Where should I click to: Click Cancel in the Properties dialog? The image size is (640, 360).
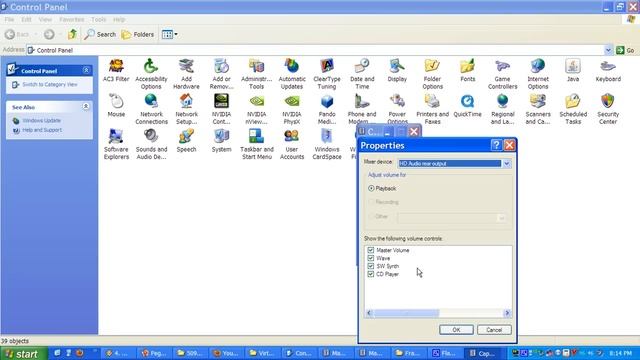(x=494, y=330)
